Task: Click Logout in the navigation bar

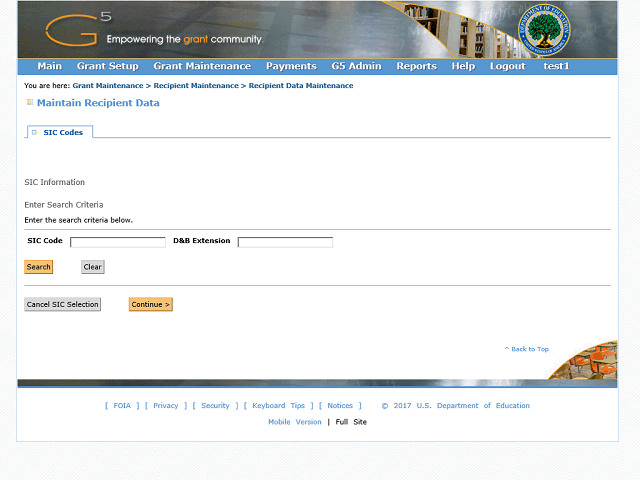Action: [508, 66]
